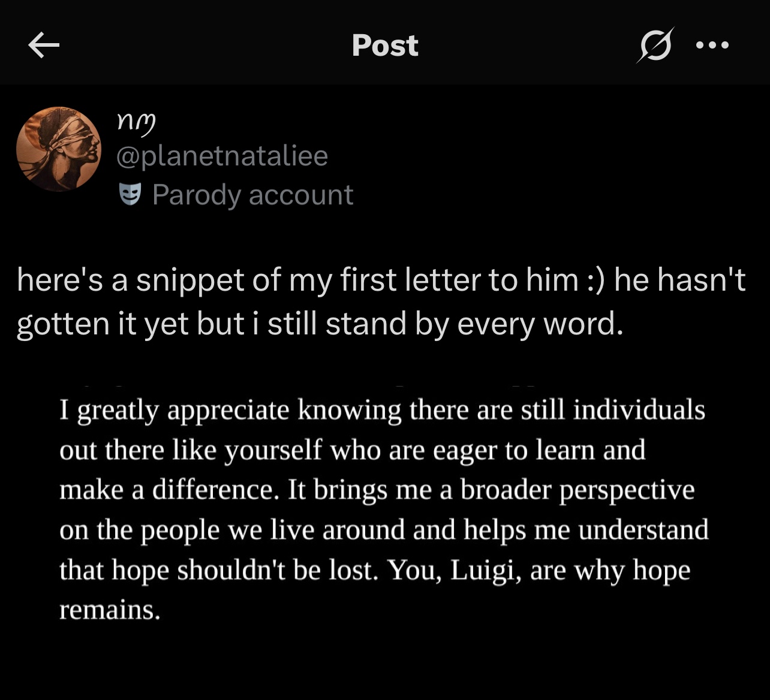
Task: Click the theater mask icon beside Parody account
Action: [x=130, y=195]
